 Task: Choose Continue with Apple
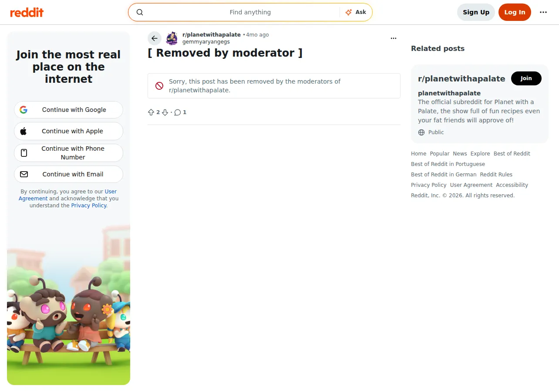coord(69,131)
